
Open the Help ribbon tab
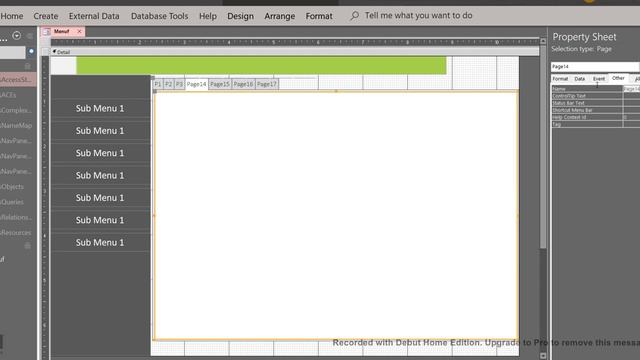[x=208, y=16]
